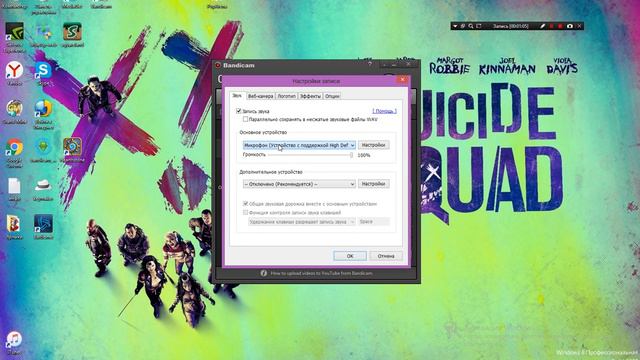This screenshot has width=640, height=360.
Task: Open the blank document file on desktop
Action: 14,186
